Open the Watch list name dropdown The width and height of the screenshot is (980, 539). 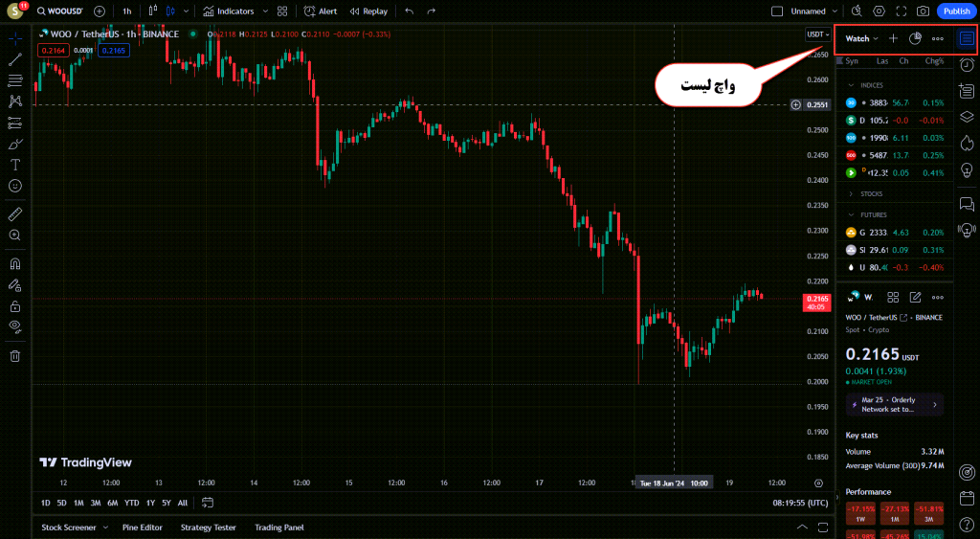pyautogui.click(x=862, y=38)
